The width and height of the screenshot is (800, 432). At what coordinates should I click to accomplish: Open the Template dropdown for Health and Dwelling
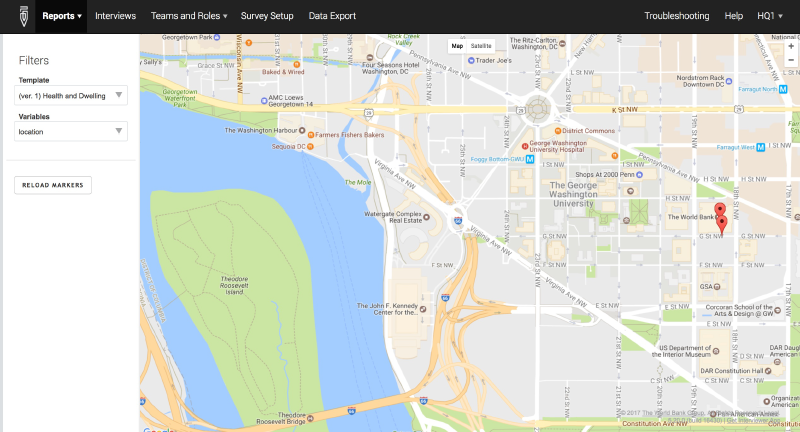tap(71, 96)
